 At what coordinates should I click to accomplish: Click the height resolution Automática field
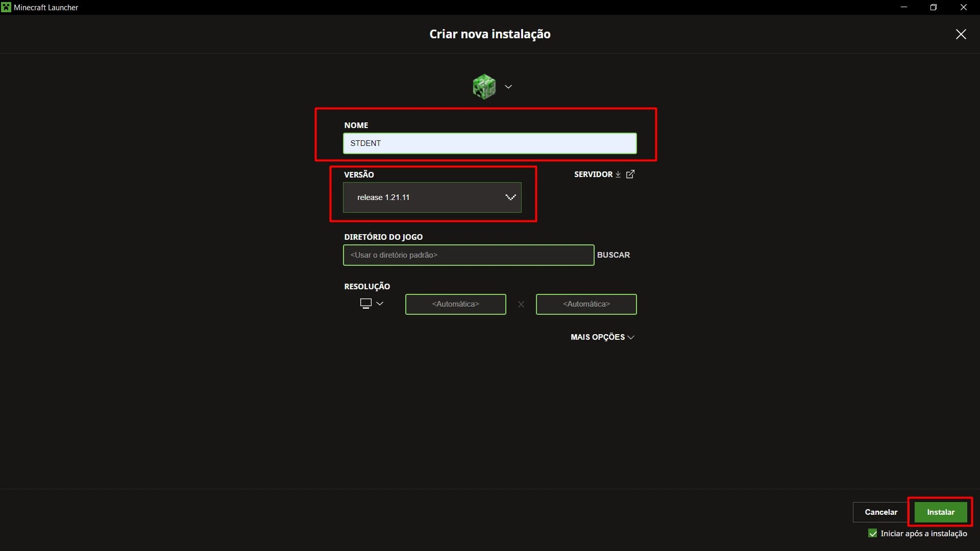point(586,304)
